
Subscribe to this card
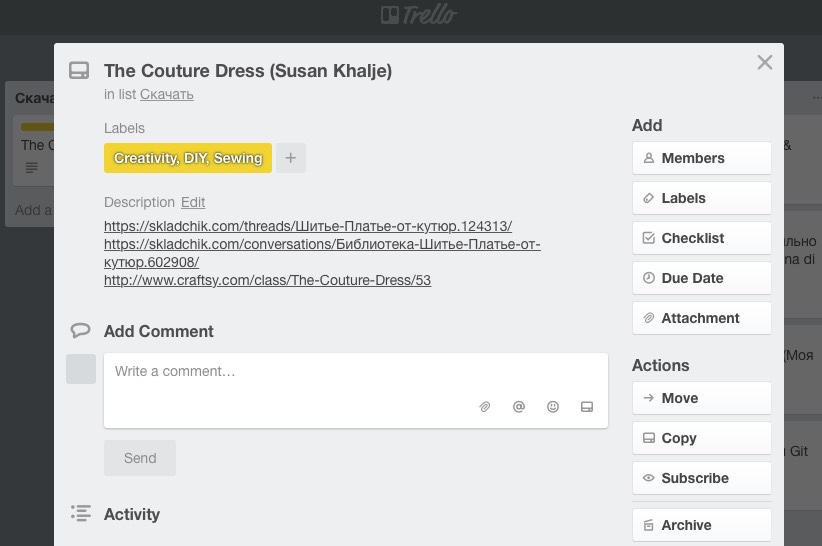click(701, 478)
